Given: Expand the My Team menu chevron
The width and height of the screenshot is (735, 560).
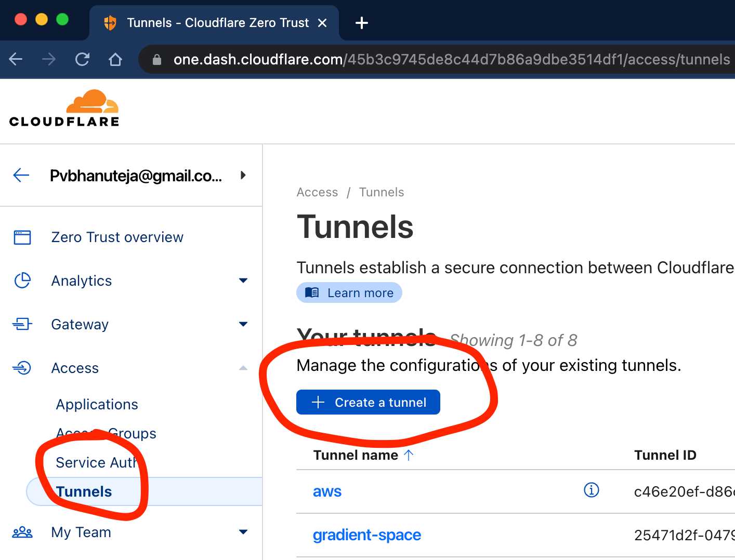Looking at the screenshot, I should [x=243, y=532].
